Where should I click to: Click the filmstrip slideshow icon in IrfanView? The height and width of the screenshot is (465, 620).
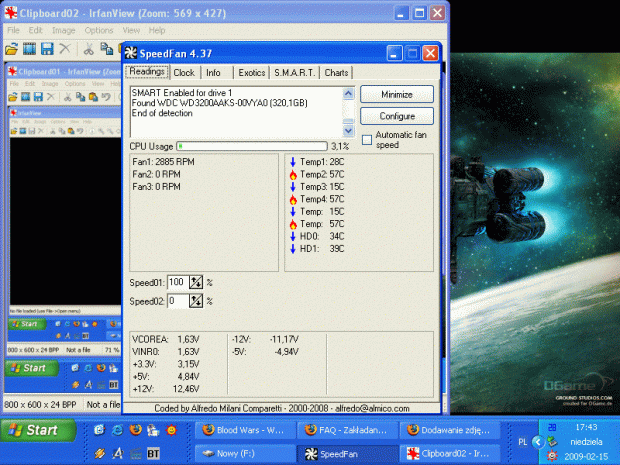(x=29, y=49)
